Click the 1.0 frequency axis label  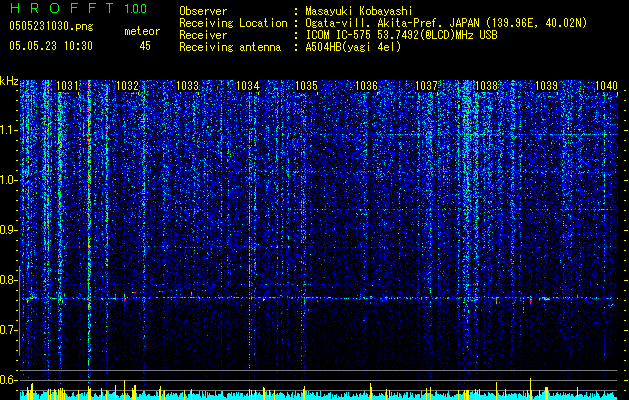tap(9, 180)
